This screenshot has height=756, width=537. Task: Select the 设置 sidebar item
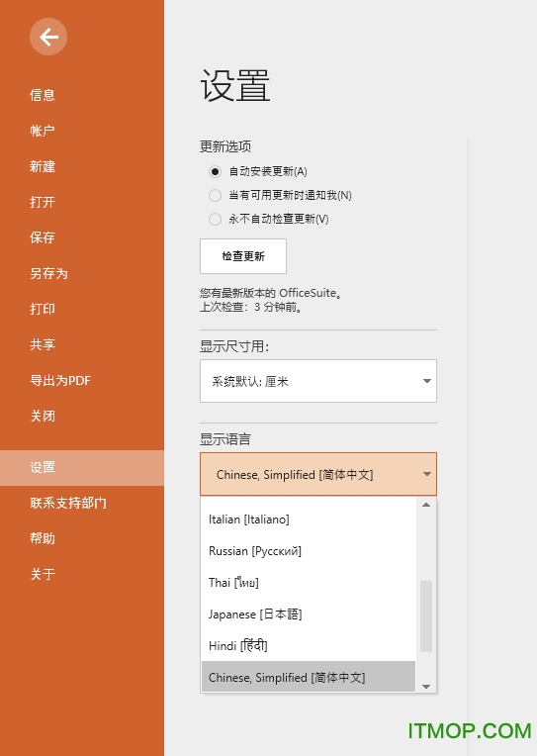tap(82, 468)
